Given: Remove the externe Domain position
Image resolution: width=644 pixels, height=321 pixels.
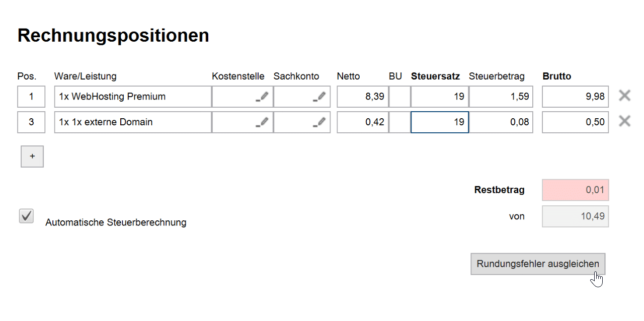Looking at the screenshot, I should pos(624,121).
